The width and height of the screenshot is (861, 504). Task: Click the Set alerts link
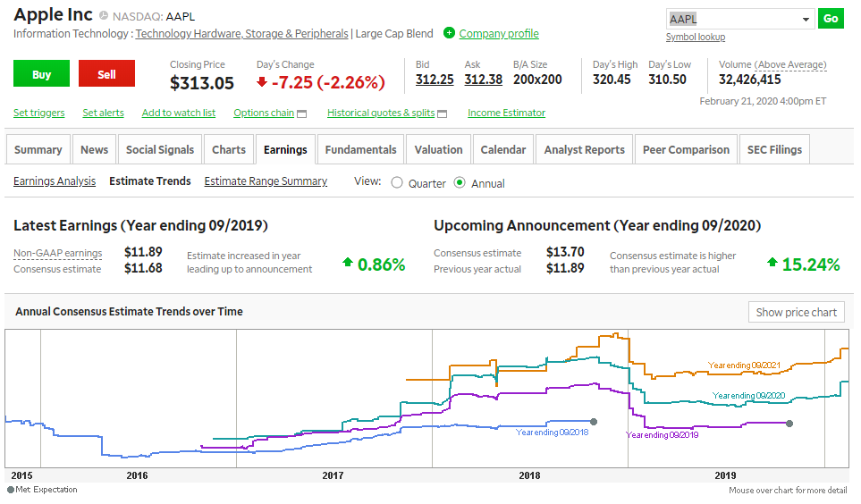pos(103,113)
